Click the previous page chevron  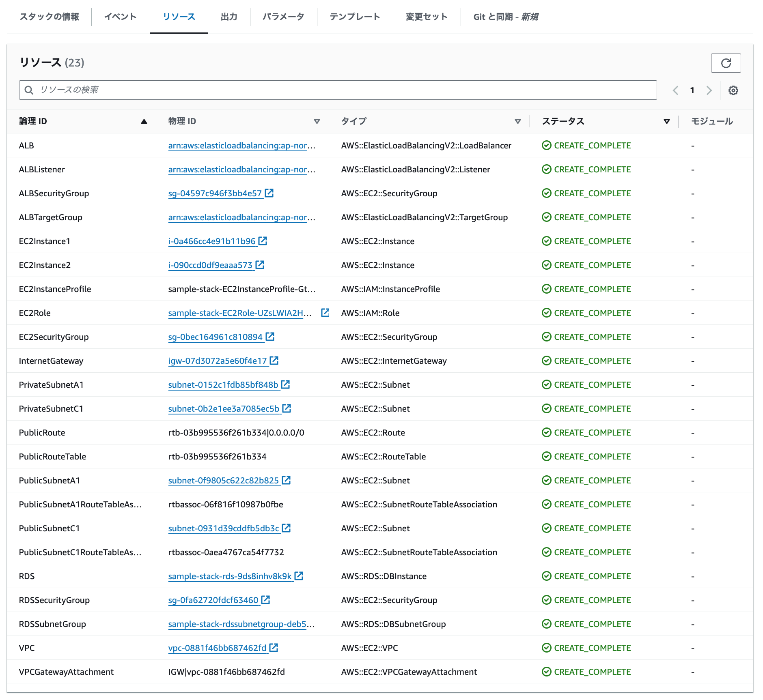tap(675, 90)
